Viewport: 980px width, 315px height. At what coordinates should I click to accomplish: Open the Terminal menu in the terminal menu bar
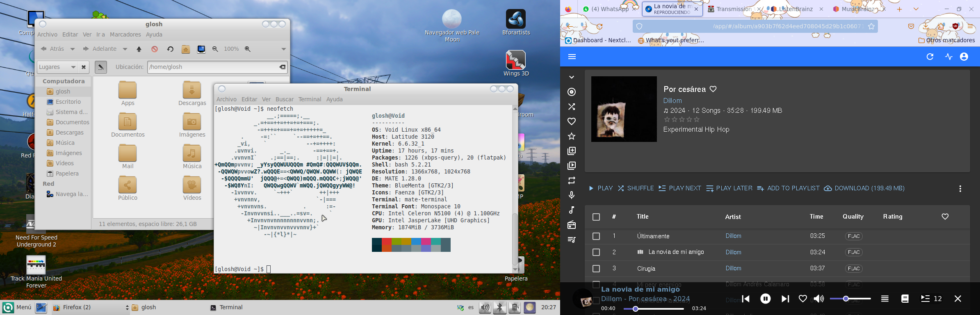click(x=310, y=99)
